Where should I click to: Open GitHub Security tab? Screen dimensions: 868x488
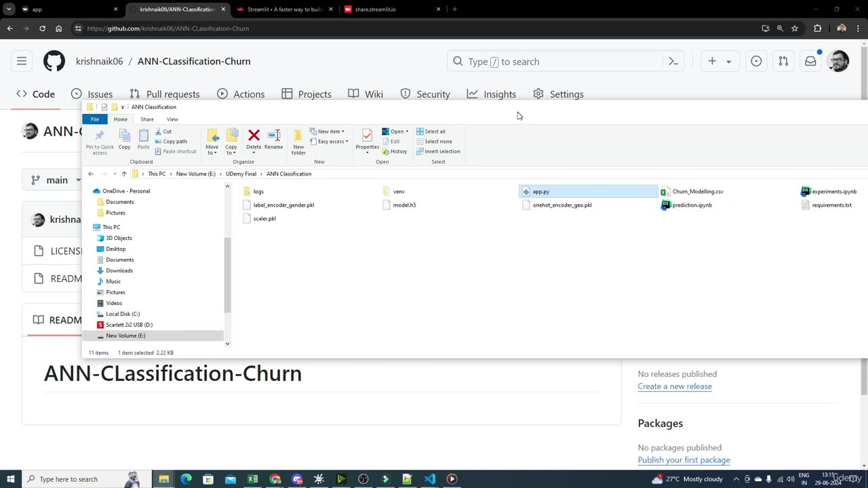tap(425, 94)
